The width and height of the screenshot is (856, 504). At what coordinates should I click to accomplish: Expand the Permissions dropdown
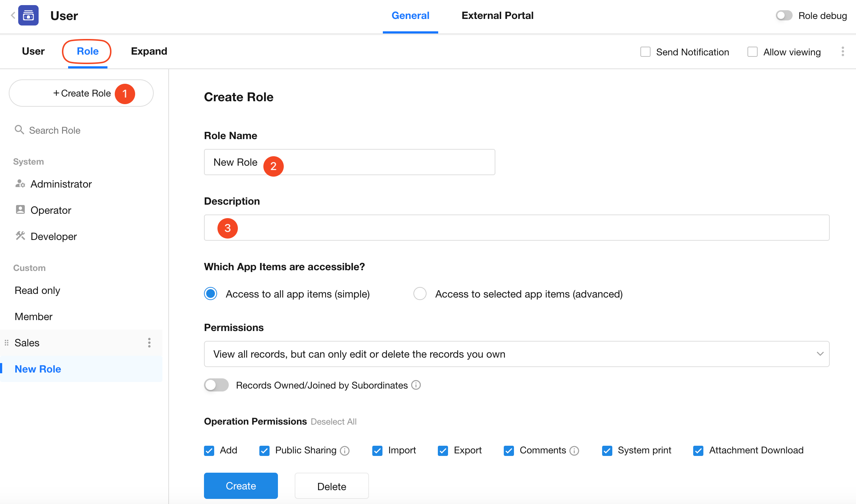click(x=517, y=354)
